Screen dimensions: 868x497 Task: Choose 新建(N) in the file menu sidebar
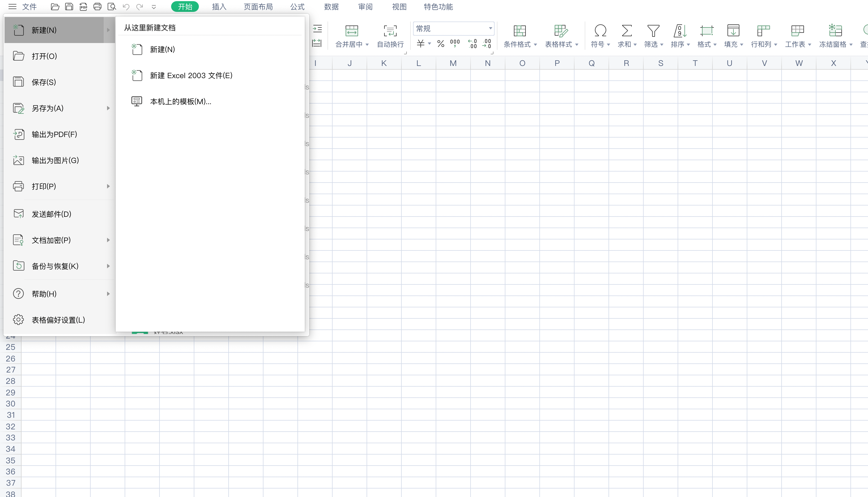click(60, 30)
